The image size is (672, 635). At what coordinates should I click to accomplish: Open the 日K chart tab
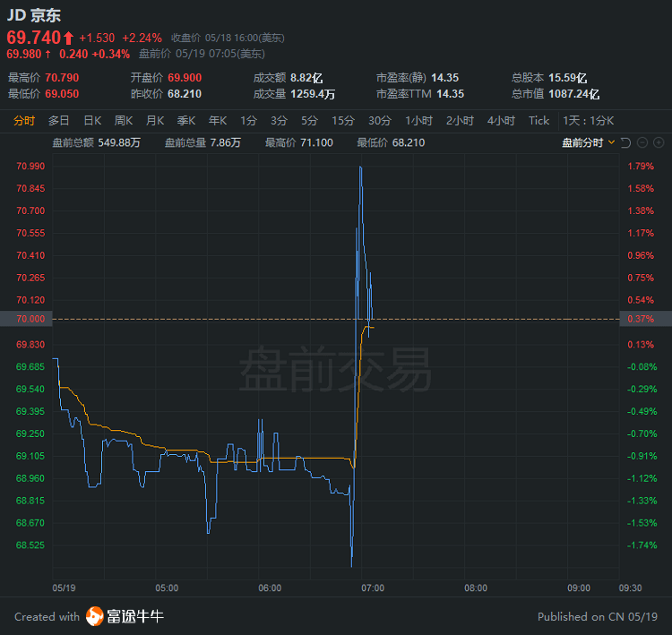pyautogui.click(x=92, y=121)
